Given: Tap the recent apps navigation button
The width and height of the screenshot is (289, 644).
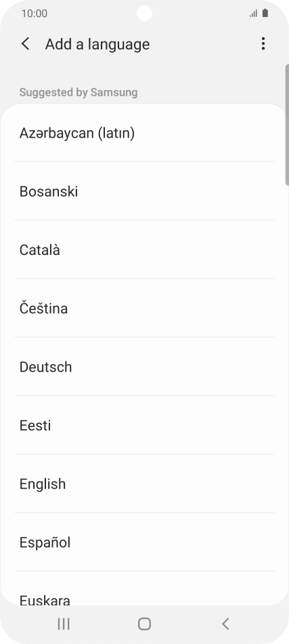Looking at the screenshot, I should 64,624.
